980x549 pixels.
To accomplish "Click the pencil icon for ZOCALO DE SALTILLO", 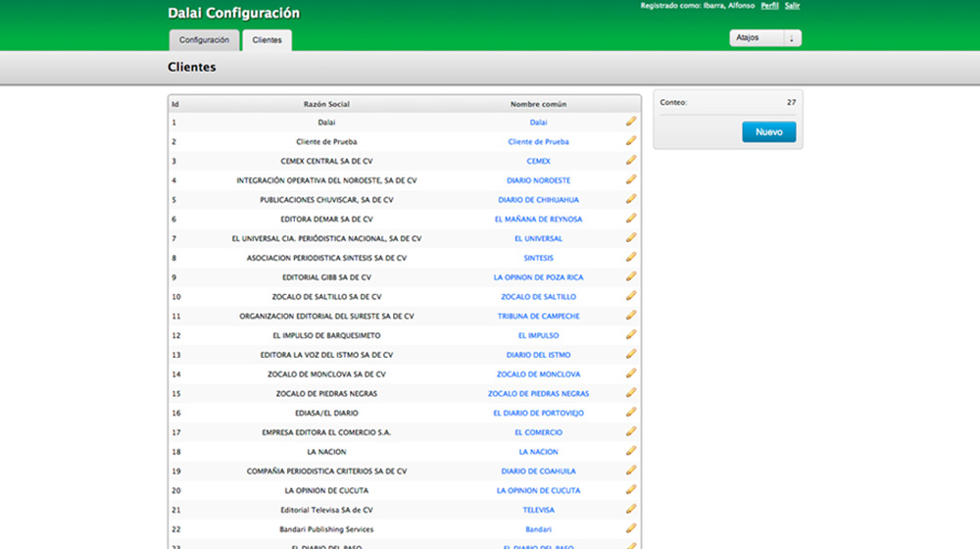I will (631, 296).
